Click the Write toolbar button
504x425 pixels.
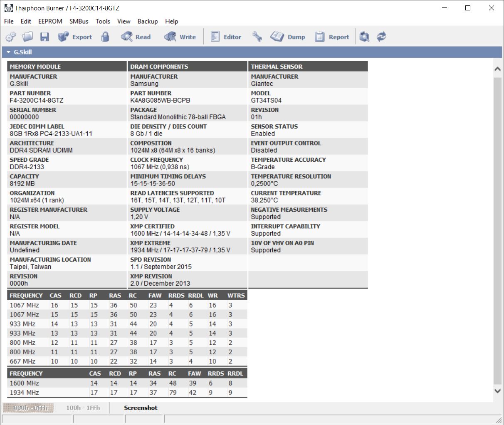(x=180, y=37)
